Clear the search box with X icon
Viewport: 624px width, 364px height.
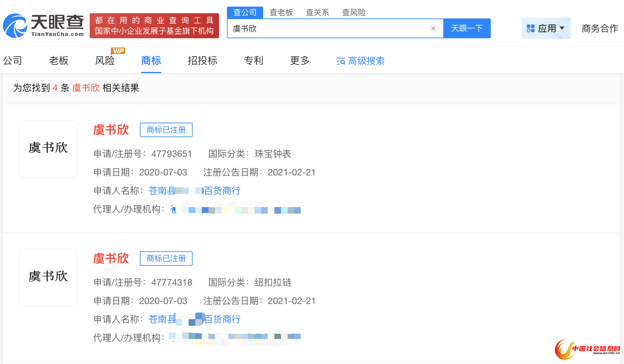433,28
